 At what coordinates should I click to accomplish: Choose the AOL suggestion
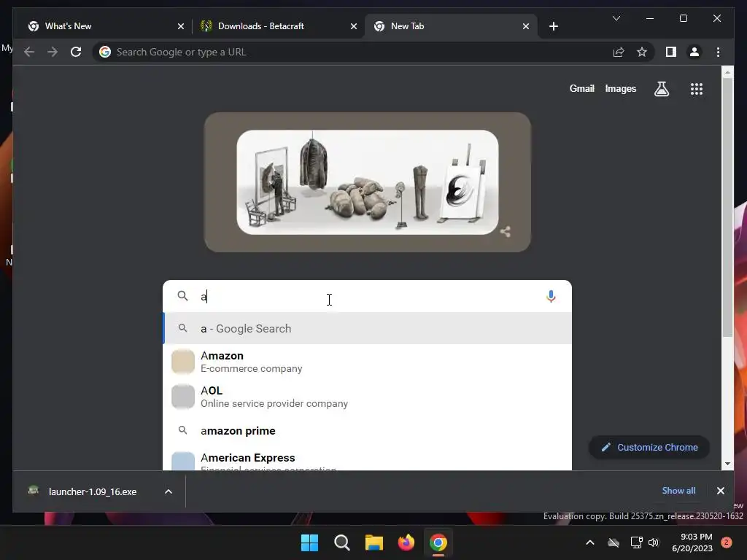point(368,397)
